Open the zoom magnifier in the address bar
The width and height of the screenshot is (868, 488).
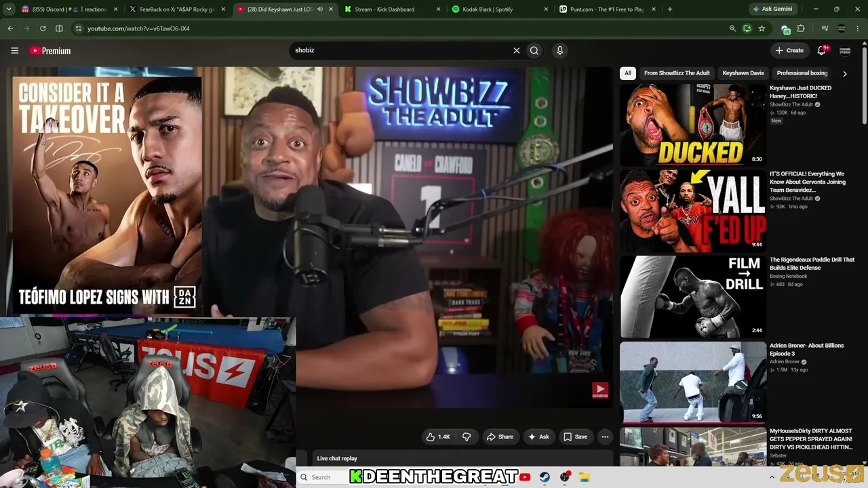[732, 28]
